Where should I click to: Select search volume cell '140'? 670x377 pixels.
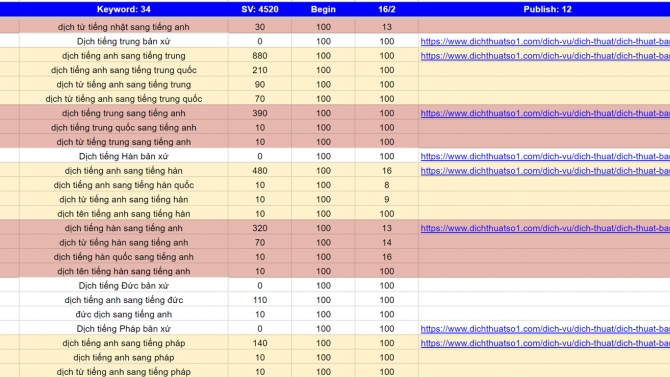pyautogui.click(x=260, y=343)
